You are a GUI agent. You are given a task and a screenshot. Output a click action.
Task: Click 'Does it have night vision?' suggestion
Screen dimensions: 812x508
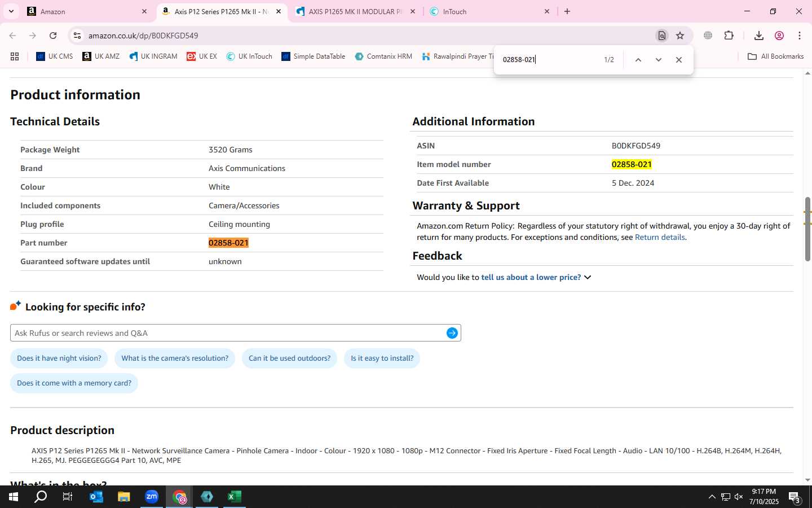pyautogui.click(x=59, y=358)
